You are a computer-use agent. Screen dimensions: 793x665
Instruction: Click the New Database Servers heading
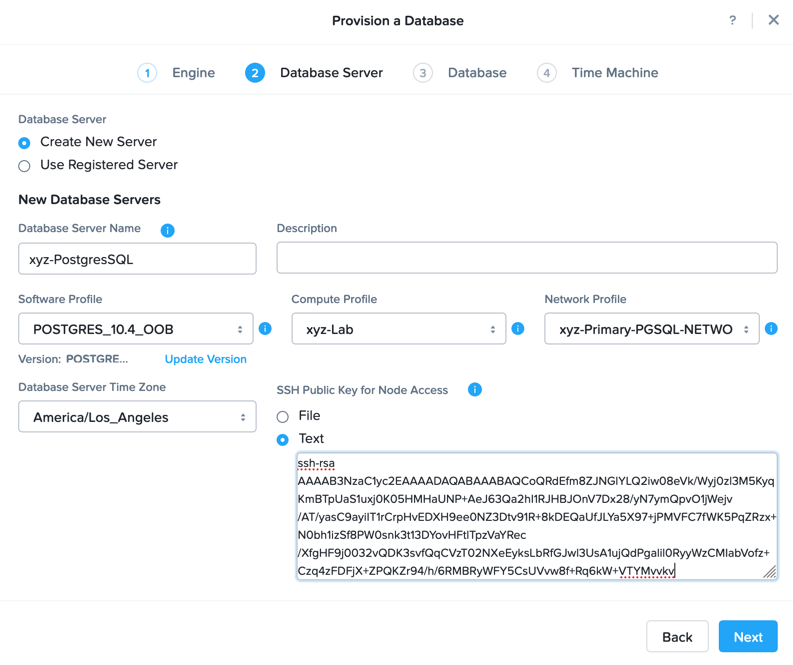tap(90, 200)
